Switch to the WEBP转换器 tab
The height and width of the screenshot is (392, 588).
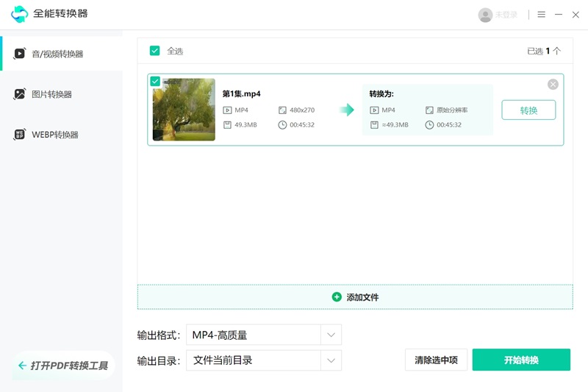pos(54,135)
